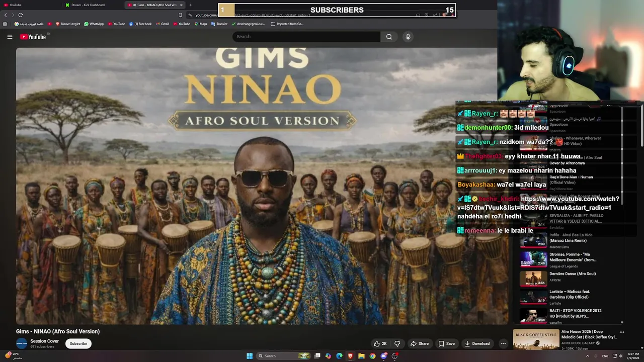Viewport: 644px width, 362px height.
Task: Play BALTI - STOP VIOLENCE 2012
Action: click(571, 316)
